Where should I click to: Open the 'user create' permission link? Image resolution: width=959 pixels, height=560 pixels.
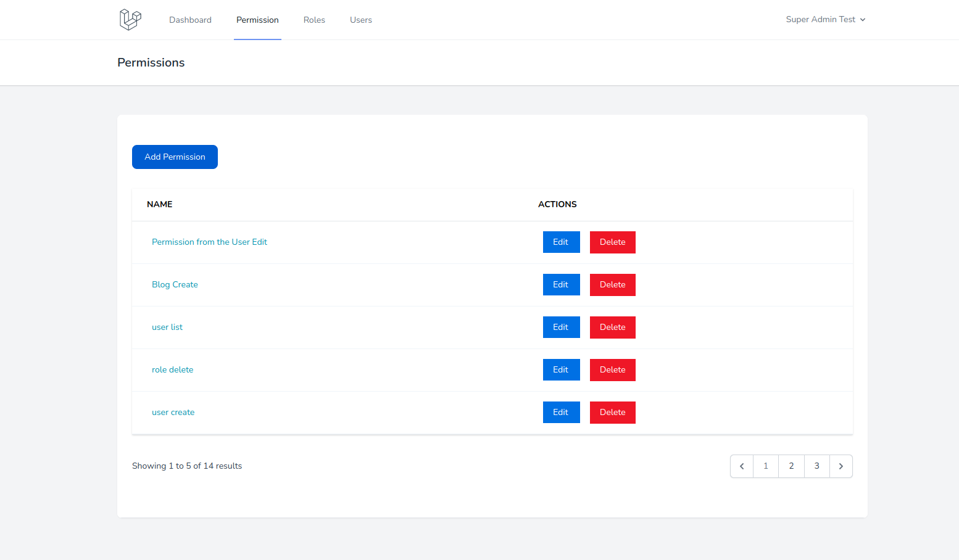pyautogui.click(x=173, y=412)
